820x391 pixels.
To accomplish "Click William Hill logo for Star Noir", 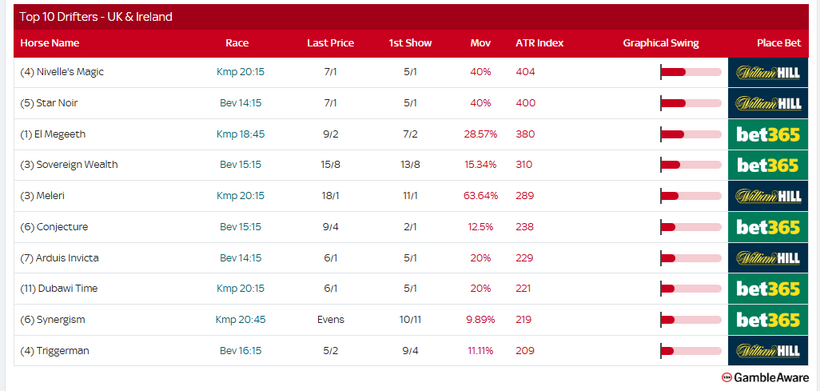I will click(768, 103).
